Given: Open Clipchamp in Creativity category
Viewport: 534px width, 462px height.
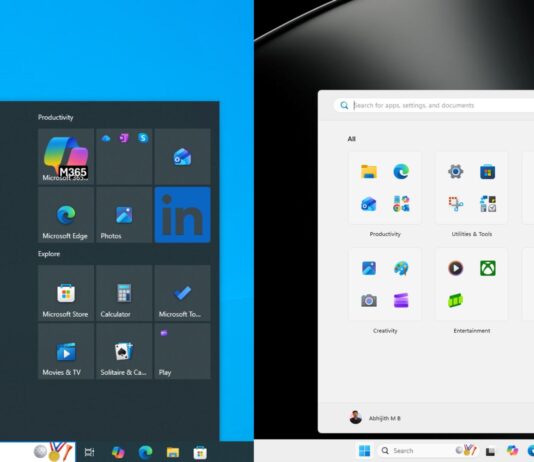Looking at the screenshot, I should pos(401,300).
